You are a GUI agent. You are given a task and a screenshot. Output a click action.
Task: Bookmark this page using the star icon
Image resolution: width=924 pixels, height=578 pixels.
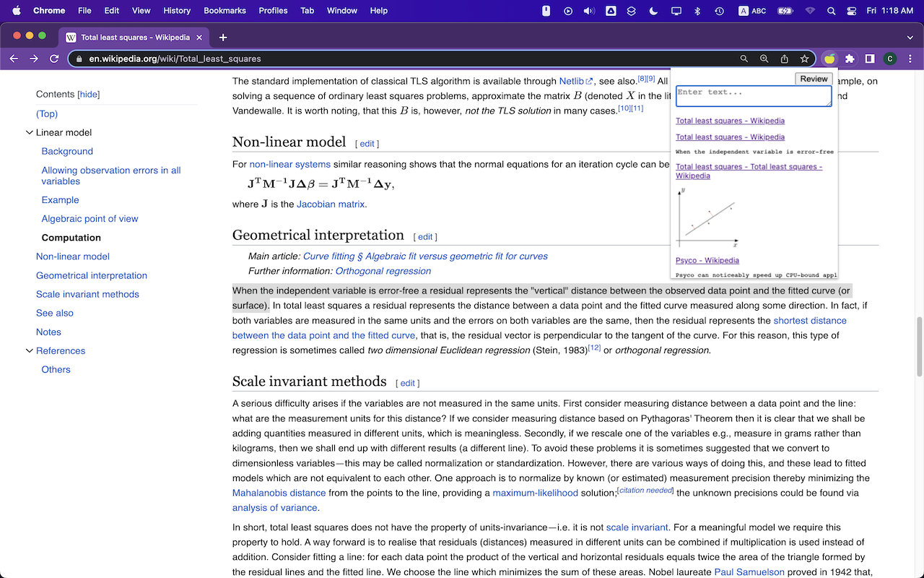pyautogui.click(x=805, y=59)
